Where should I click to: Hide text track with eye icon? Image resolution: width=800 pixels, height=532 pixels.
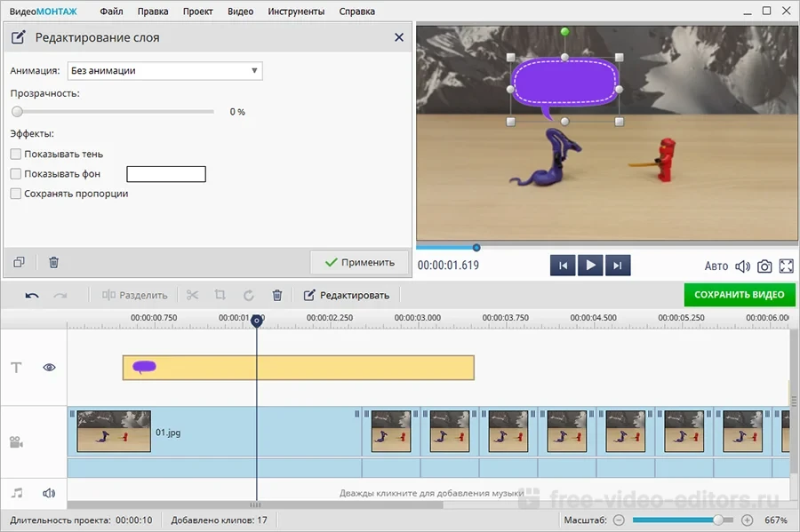pyautogui.click(x=49, y=367)
